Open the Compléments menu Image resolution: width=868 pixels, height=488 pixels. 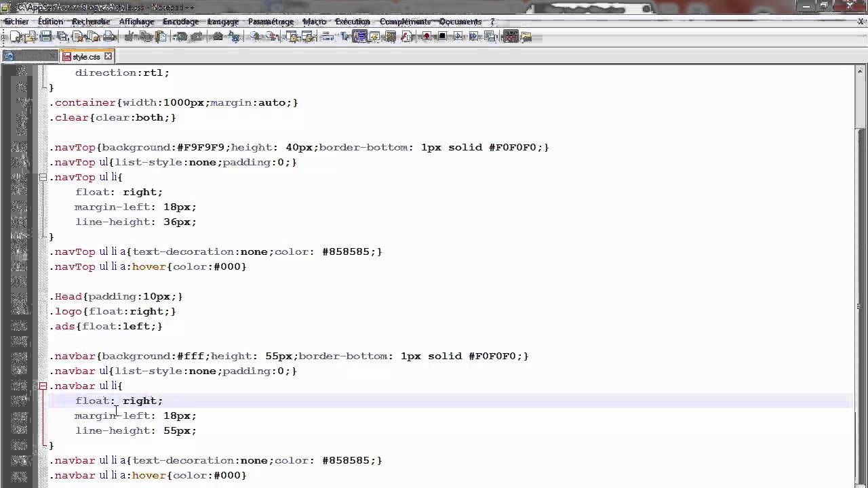(x=405, y=22)
